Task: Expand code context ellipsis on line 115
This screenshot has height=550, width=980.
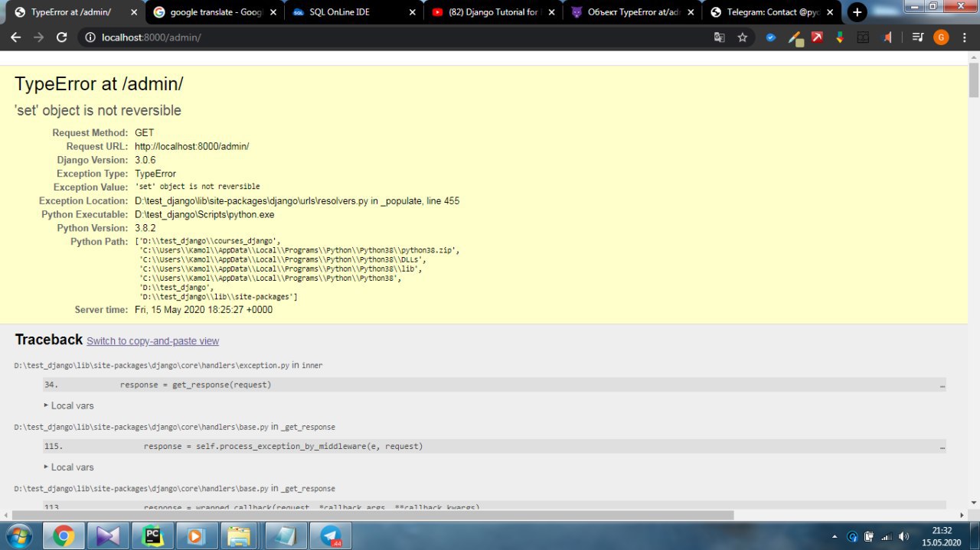Action: pos(942,446)
